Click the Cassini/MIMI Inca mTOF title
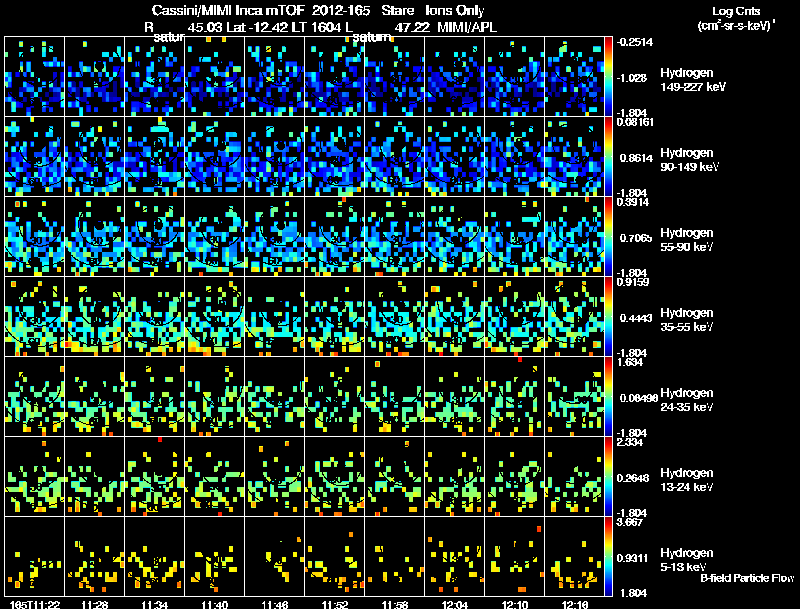Image resolution: width=800 pixels, height=609 pixels. (x=228, y=10)
